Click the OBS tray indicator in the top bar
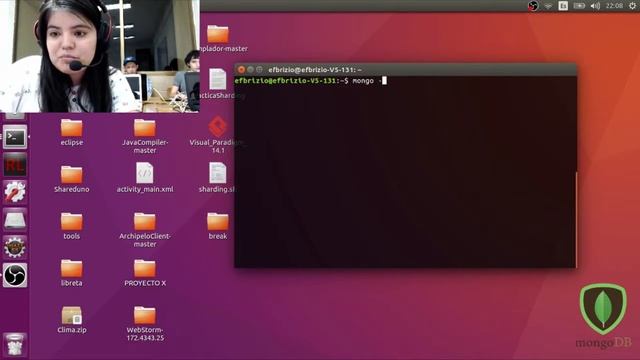Image resolution: width=640 pixels, height=360 pixels. (533, 6)
